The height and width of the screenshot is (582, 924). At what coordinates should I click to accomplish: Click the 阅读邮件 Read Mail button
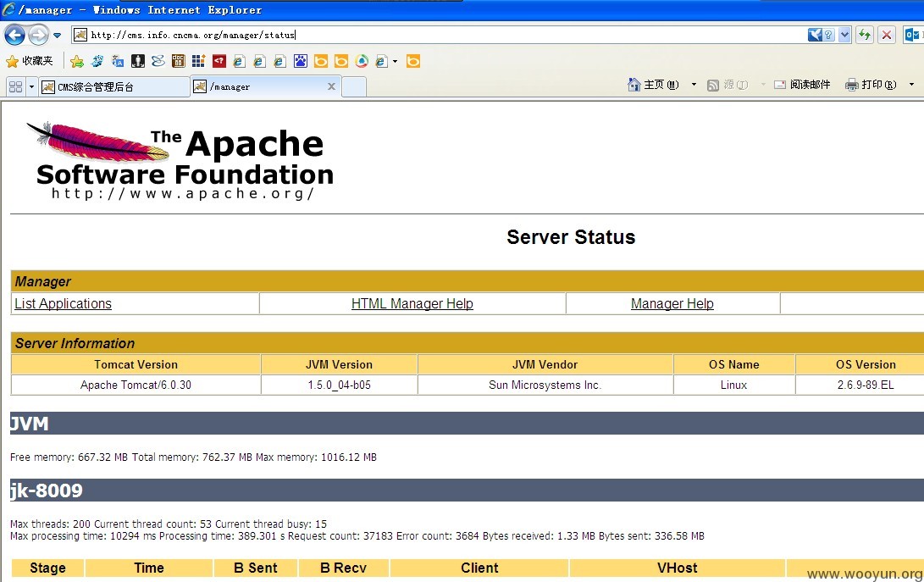(802, 85)
